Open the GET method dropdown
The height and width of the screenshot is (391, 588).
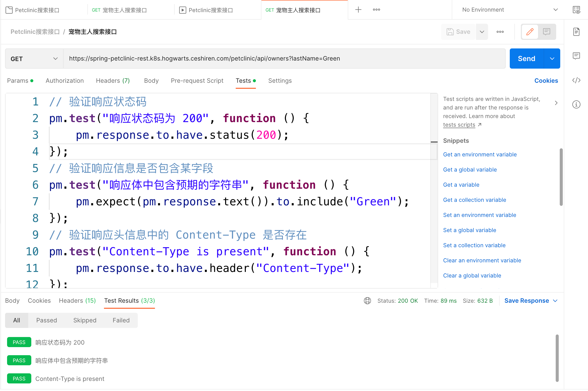(34, 59)
